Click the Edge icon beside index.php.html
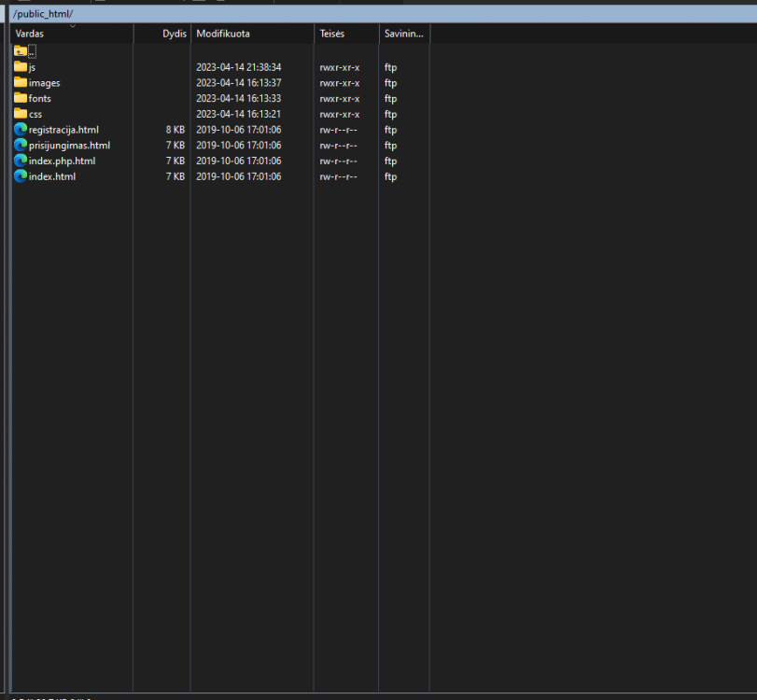This screenshot has width=757, height=700. tap(21, 161)
